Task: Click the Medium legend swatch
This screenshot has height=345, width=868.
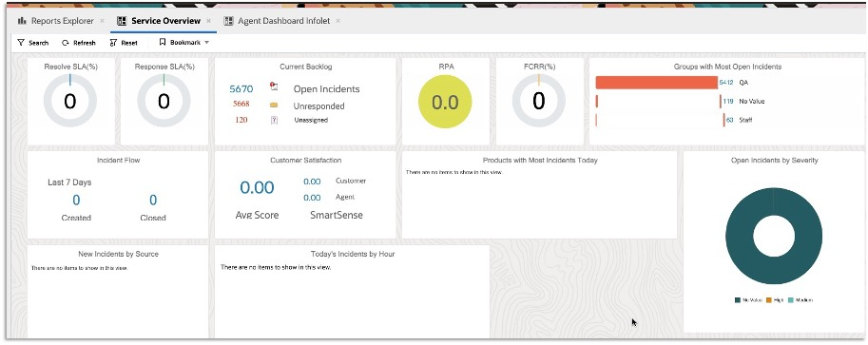Action: (x=790, y=300)
